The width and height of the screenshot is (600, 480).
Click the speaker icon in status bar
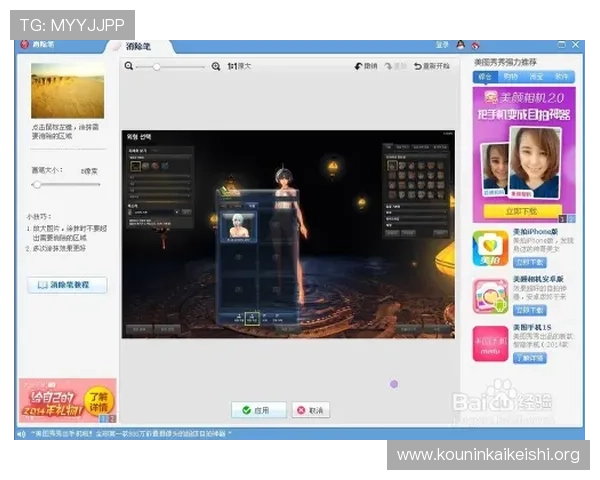[x=22, y=433]
